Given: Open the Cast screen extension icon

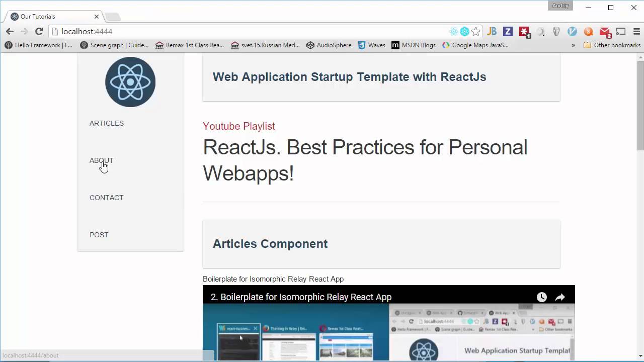Looking at the screenshot, I should 621,31.
